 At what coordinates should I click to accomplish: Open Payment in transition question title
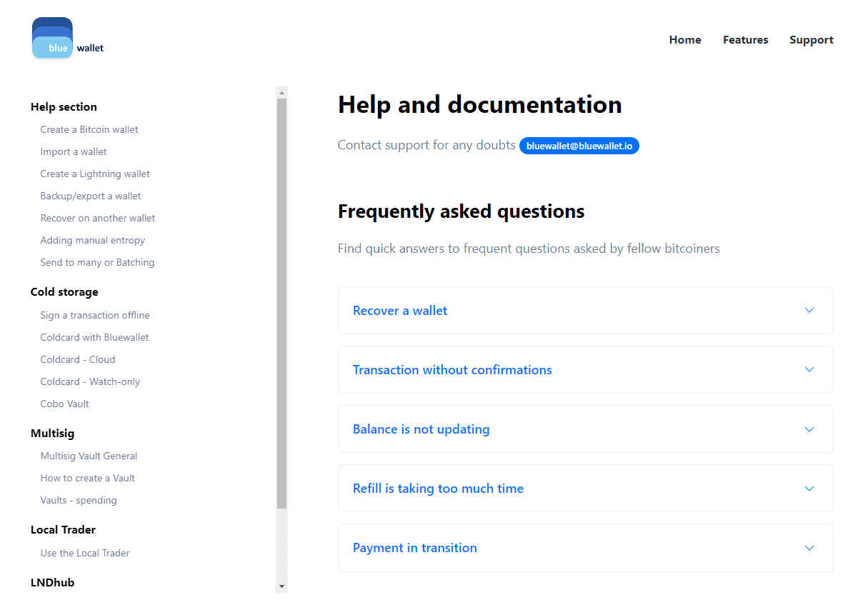coord(415,548)
